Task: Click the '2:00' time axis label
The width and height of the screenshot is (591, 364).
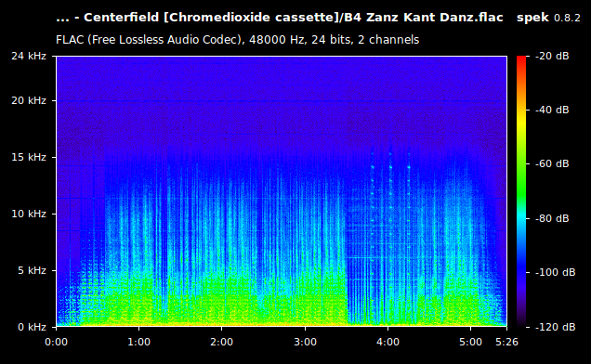Action: point(221,342)
